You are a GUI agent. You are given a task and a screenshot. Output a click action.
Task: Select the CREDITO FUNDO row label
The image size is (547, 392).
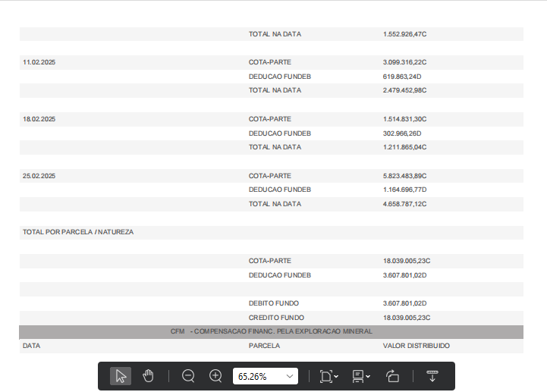(x=276, y=318)
